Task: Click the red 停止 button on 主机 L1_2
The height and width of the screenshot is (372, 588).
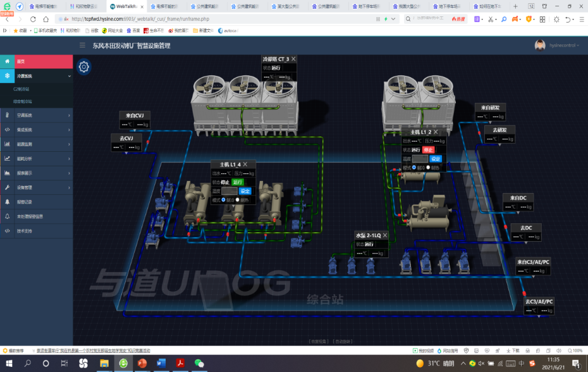Action: pos(428,150)
